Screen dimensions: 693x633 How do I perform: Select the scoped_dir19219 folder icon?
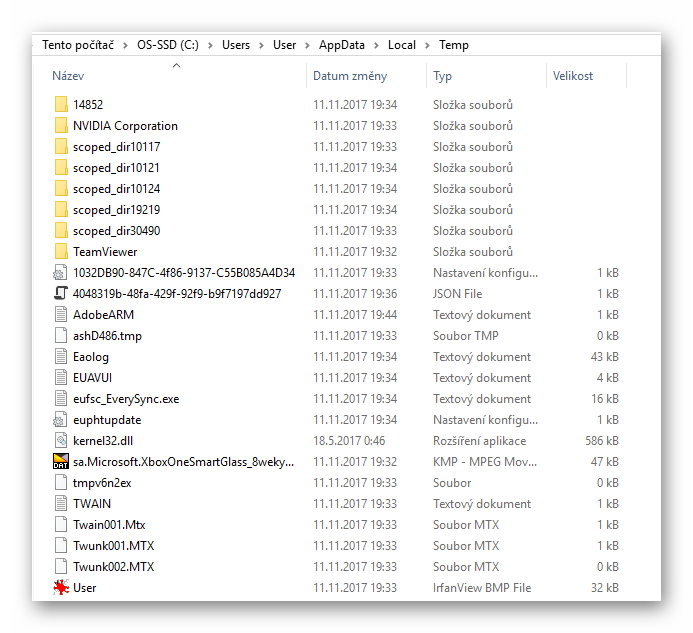(61, 210)
